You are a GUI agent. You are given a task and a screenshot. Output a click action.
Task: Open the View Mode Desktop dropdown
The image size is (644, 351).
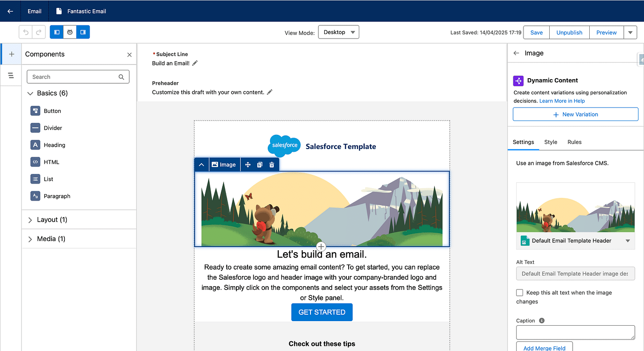pyautogui.click(x=338, y=32)
